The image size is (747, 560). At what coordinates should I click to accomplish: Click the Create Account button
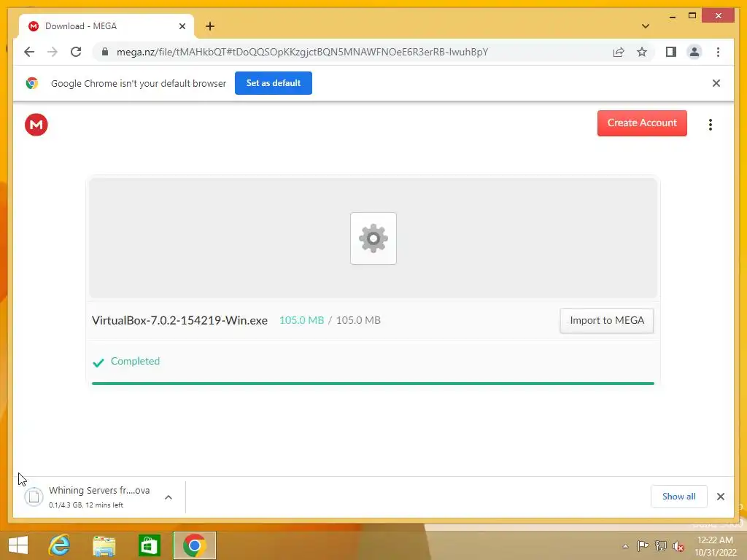click(642, 122)
